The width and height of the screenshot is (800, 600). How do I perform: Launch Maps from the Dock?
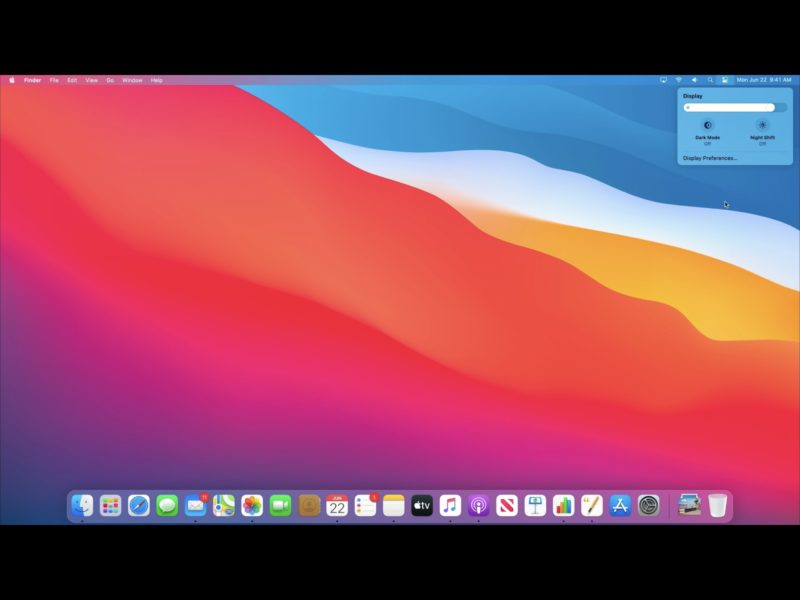point(223,506)
